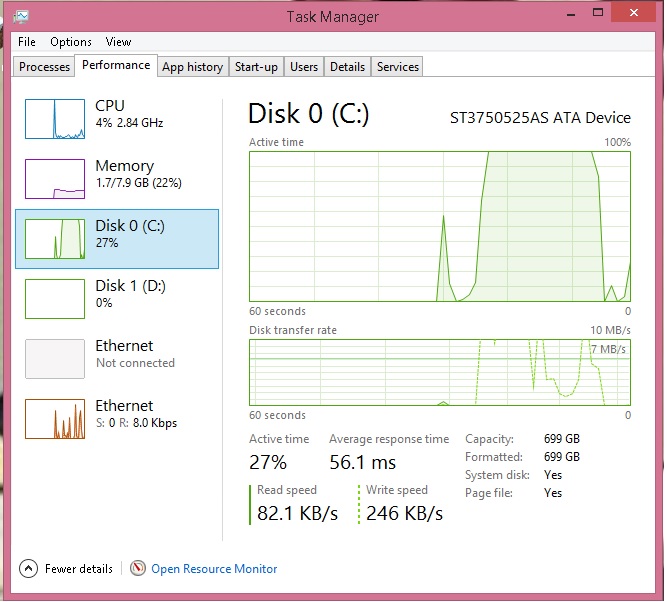This screenshot has height=602, width=667.
Task: Select the CPU usage mini graph
Action: click(x=55, y=119)
